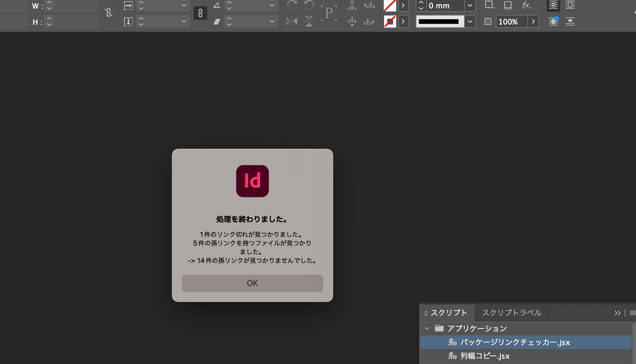The width and height of the screenshot is (636, 364).
Task: Open the fx effects menu
Action: (x=526, y=5)
